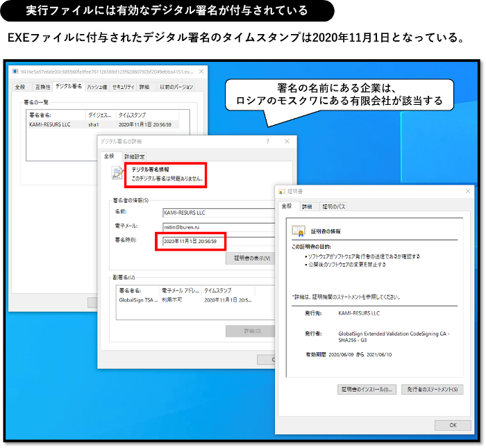Click the certificate icon in the certificate info panel

pos(298,231)
